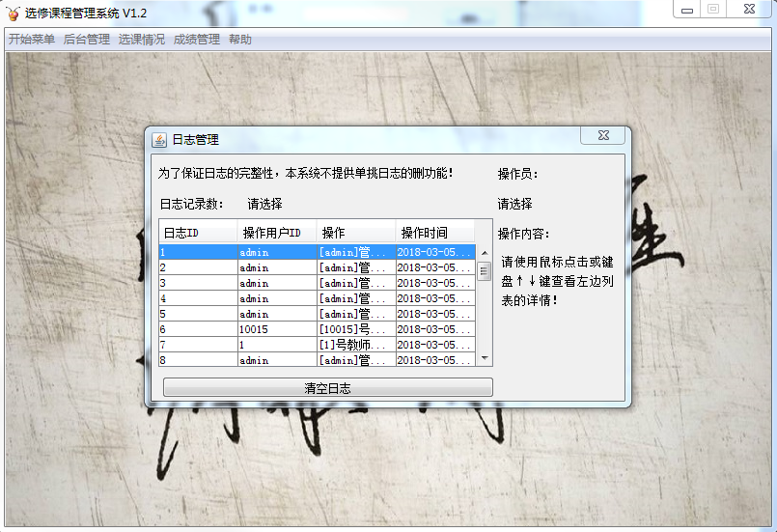Click the 操作 column header
Screen dimensions: 777x532
(x=356, y=232)
